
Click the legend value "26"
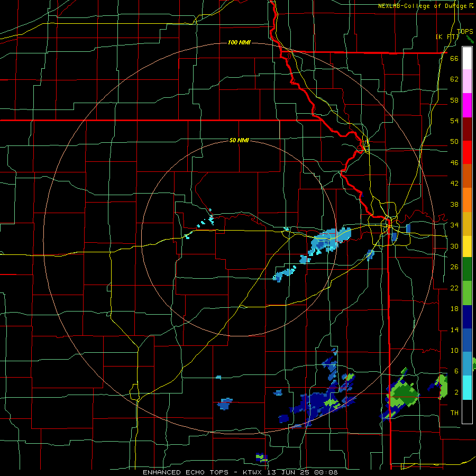pos(454,267)
